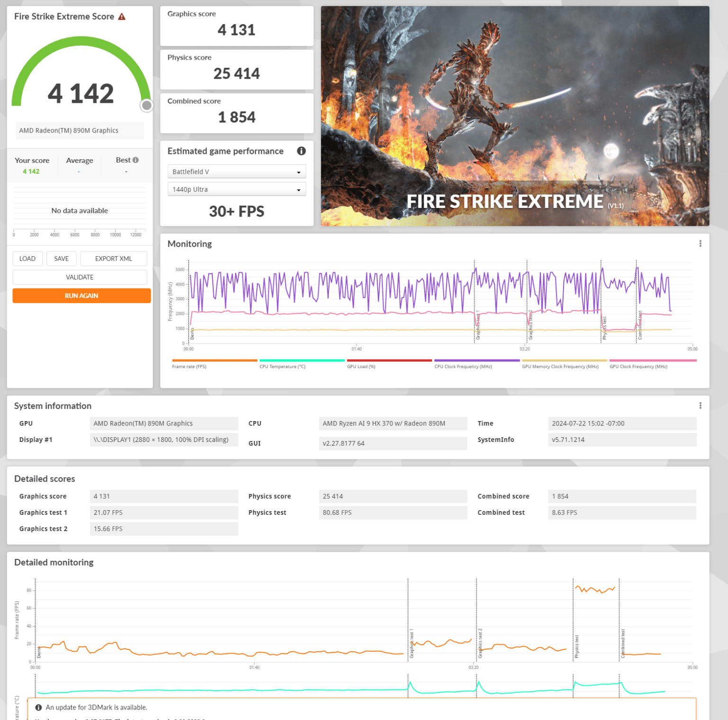Click the Graphics score card
728x720 pixels.
point(237,26)
